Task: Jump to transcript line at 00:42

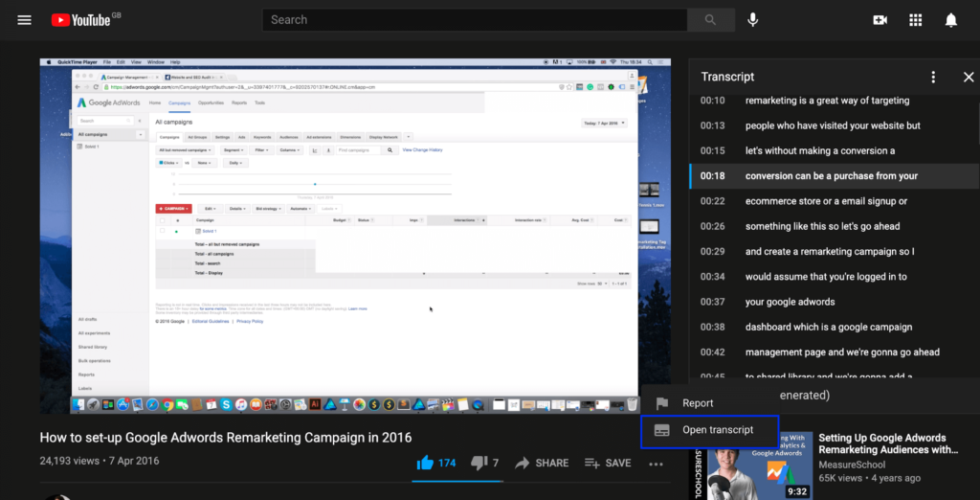Action: [x=835, y=352]
